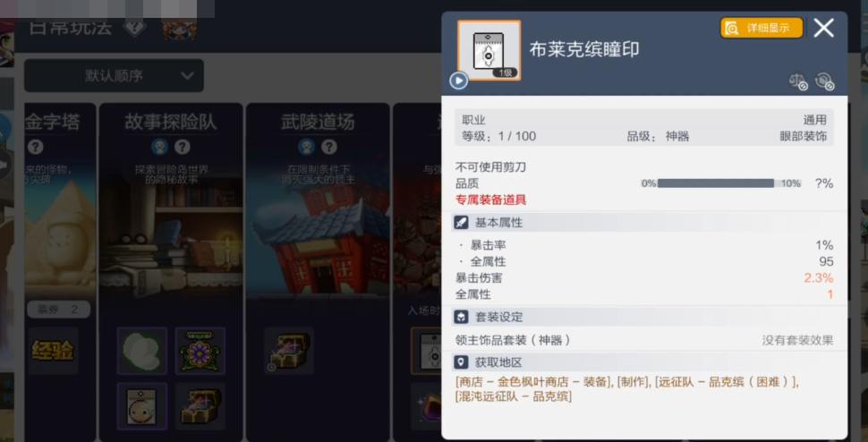Click the 品质 quality progress bar

tap(715, 183)
